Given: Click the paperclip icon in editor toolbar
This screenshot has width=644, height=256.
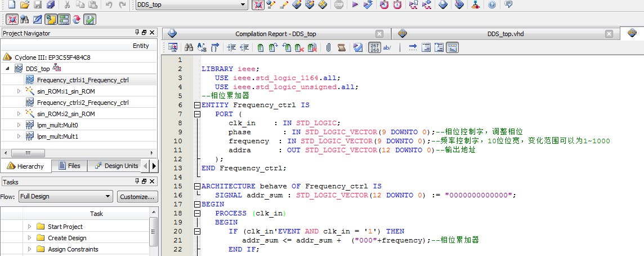Looking at the screenshot, I should (328, 48).
